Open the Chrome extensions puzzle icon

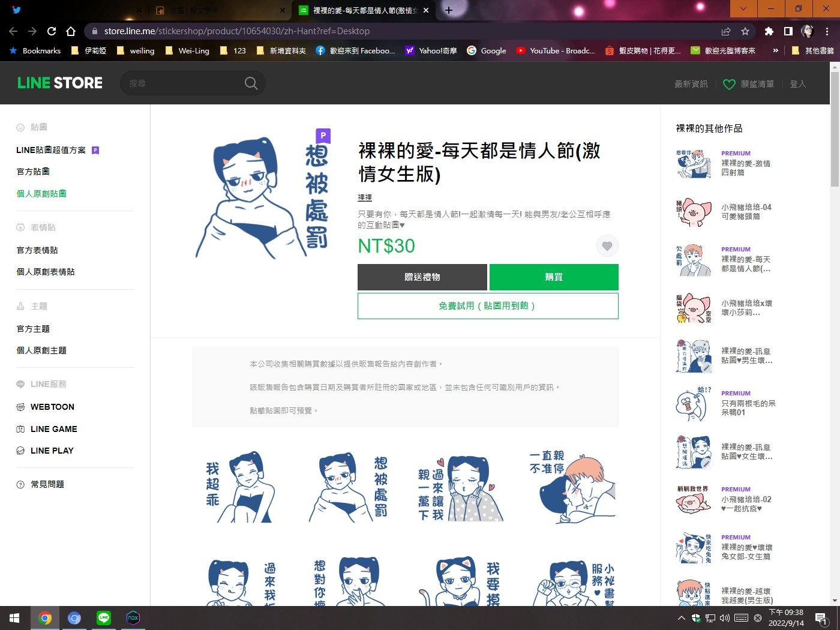(x=769, y=31)
